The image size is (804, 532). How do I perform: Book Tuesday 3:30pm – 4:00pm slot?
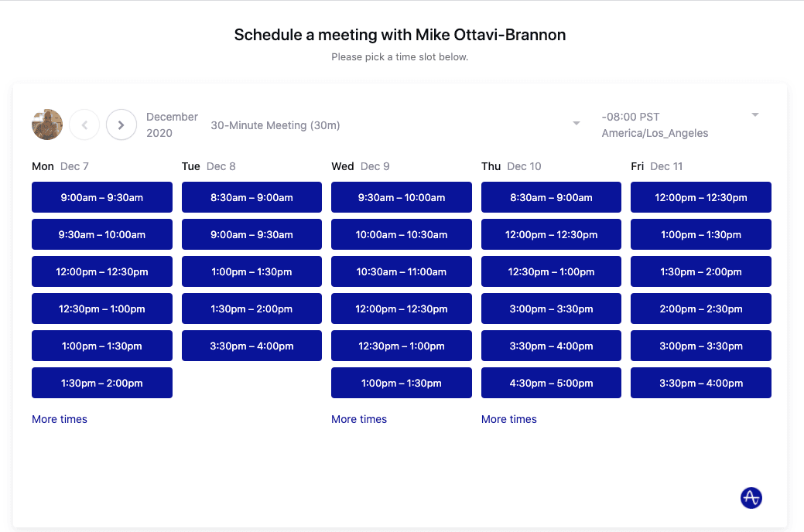[x=251, y=346]
